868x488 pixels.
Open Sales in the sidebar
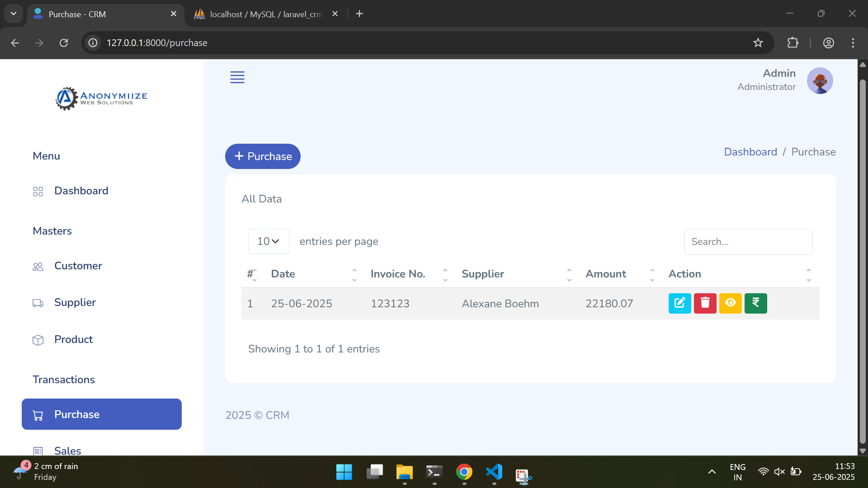(x=68, y=450)
